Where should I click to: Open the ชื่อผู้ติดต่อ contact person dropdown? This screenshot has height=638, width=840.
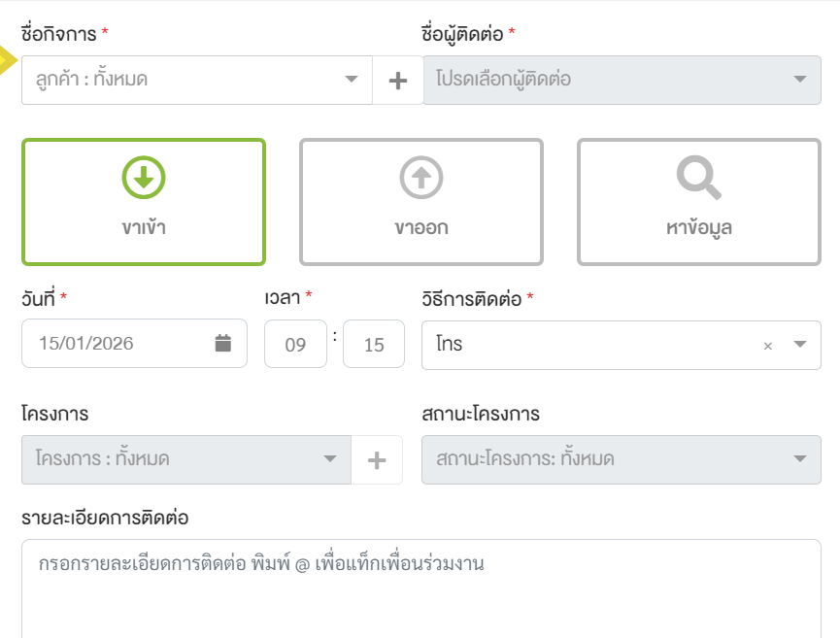(x=622, y=80)
